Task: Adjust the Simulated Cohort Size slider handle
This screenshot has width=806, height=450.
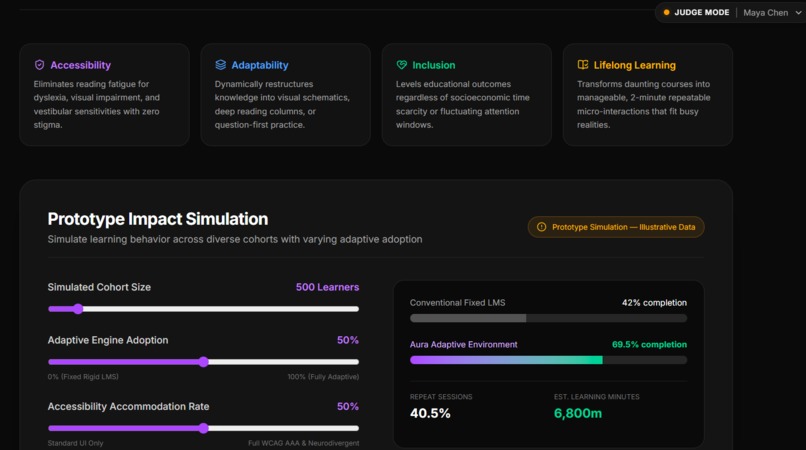Action: pos(78,309)
